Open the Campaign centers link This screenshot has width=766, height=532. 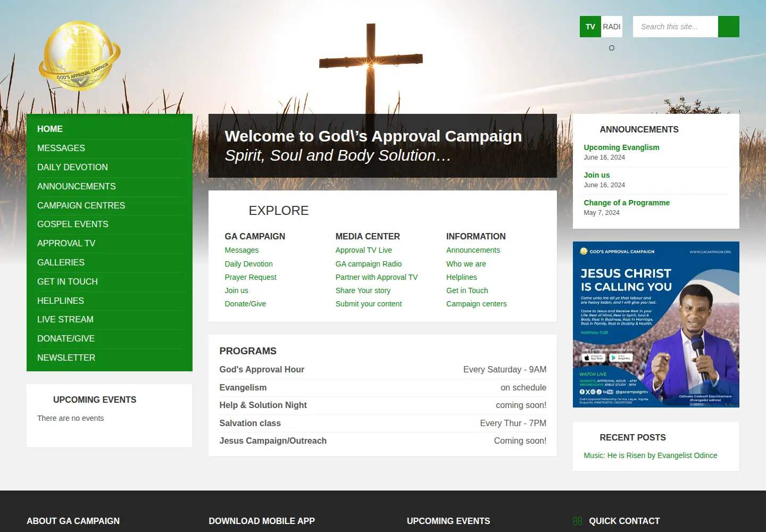point(477,304)
